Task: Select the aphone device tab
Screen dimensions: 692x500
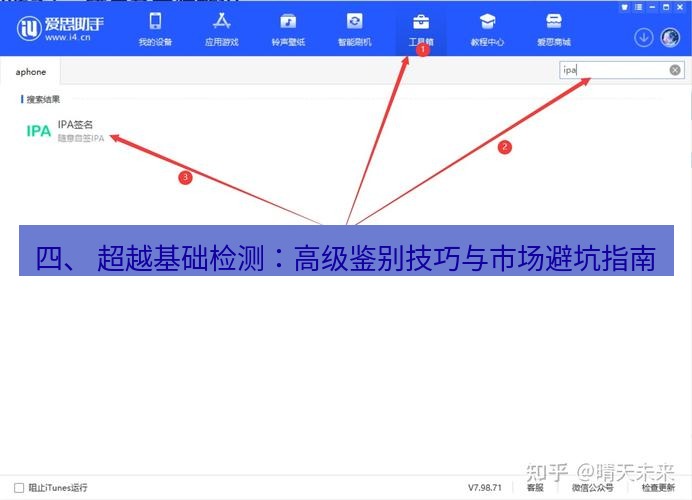Action: [30, 72]
